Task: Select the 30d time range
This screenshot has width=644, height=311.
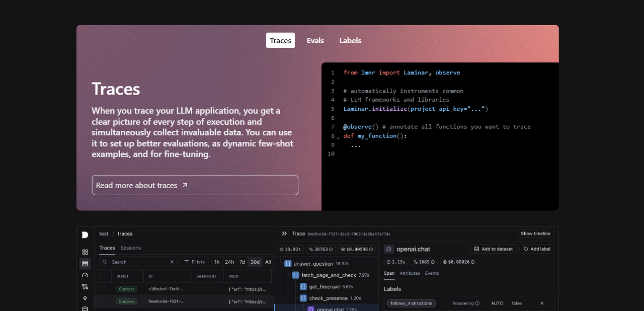Action: (255, 262)
